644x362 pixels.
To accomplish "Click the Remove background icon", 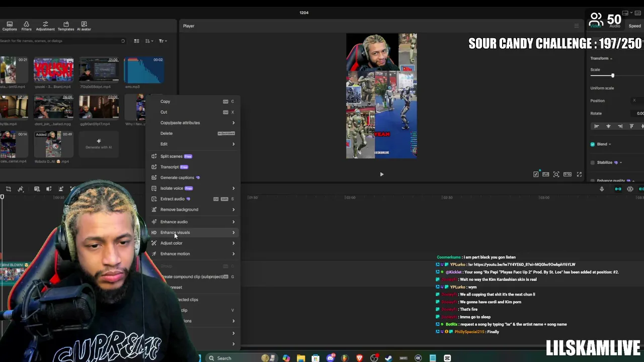I will (154, 209).
